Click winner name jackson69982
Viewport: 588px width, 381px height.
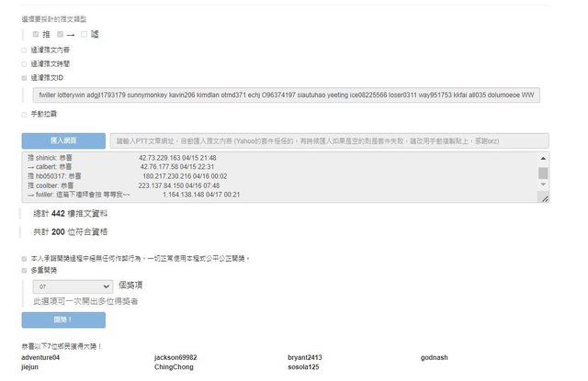pyautogui.click(x=175, y=357)
